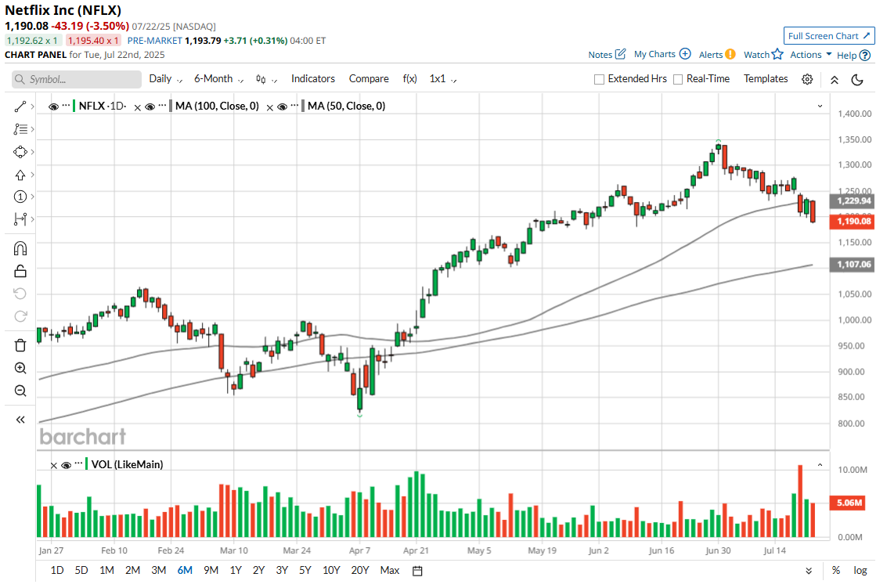This screenshot has width=887, height=588.
Task: Delete drawings with the trash icon
Action: [x=20, y=345]
